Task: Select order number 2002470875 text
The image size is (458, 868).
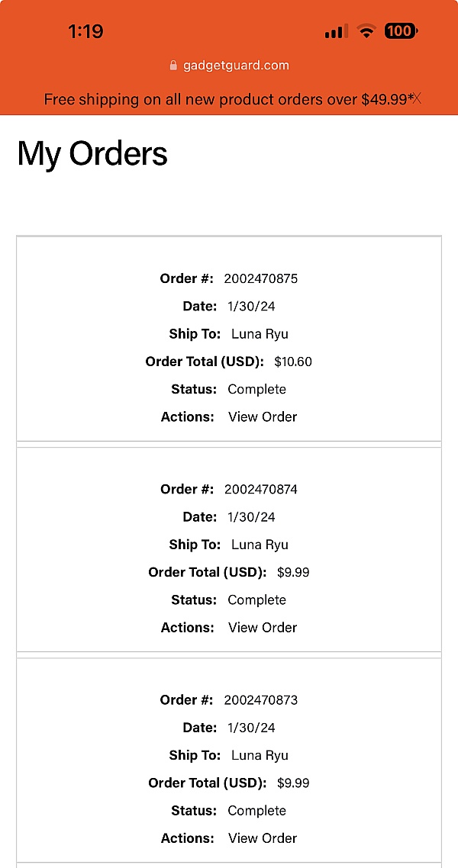Action: [x=261, y=278]
